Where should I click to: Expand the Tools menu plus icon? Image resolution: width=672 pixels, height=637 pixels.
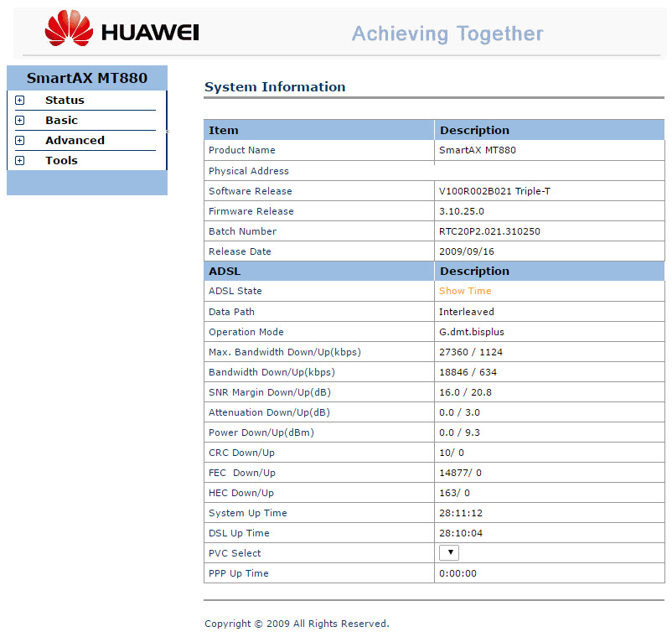(20, 160)
